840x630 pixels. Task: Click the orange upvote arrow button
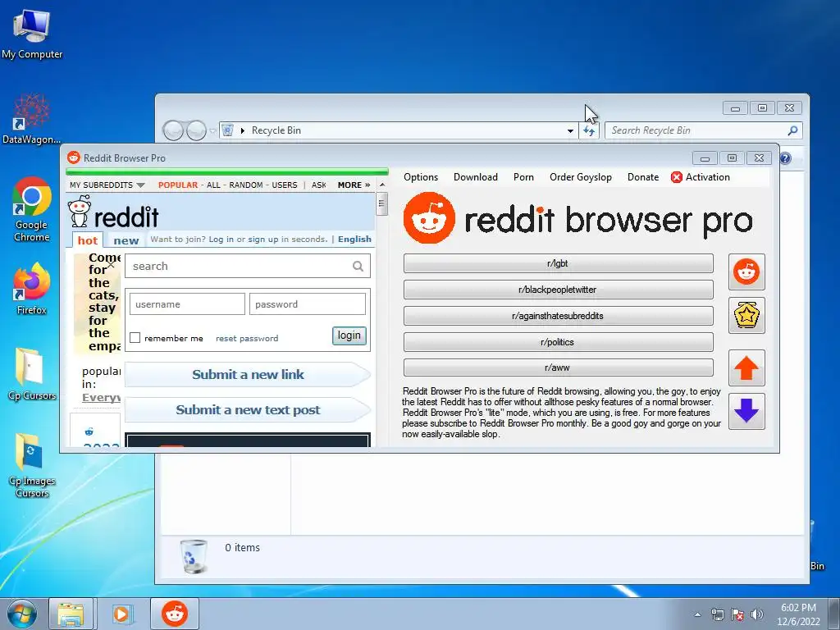(746, 368)
